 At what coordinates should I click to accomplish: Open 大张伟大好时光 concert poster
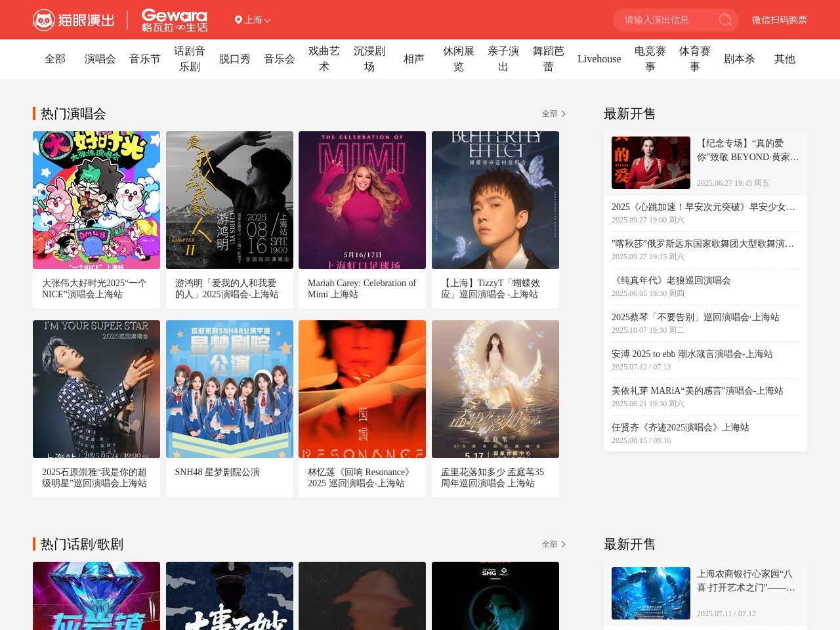pyautogui.click(x=96, y=200)
